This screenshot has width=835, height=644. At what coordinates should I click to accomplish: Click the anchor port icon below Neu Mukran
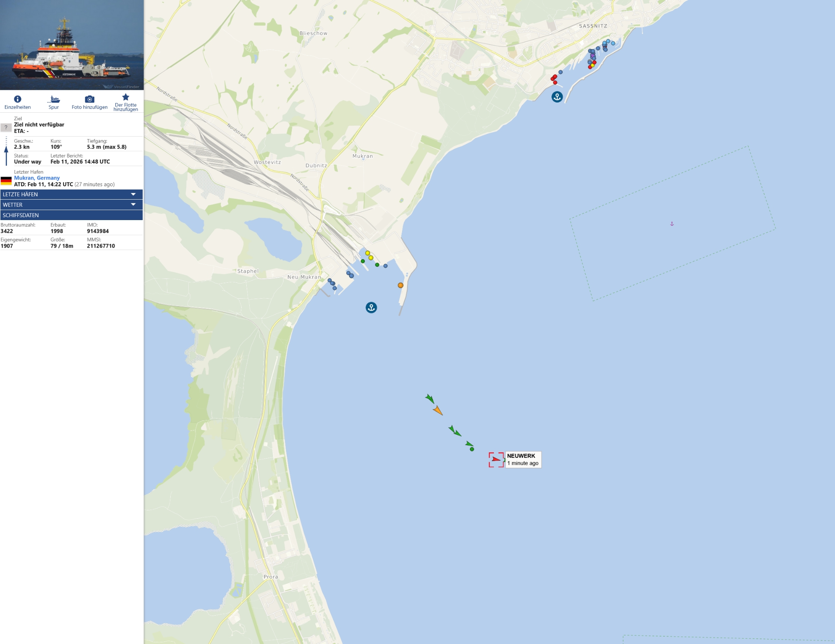371,308
